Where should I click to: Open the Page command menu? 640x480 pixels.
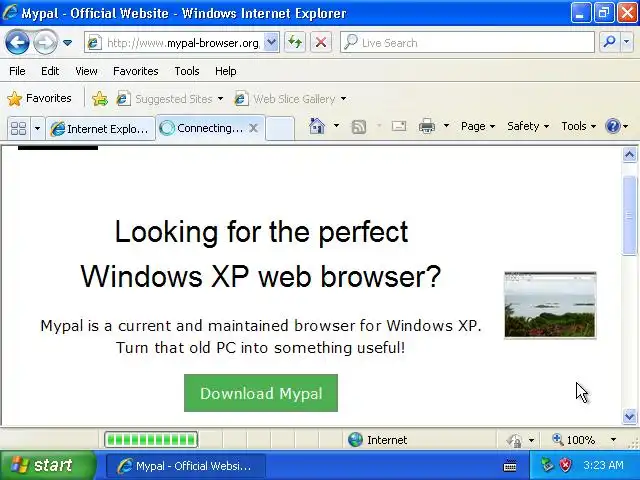478,126
